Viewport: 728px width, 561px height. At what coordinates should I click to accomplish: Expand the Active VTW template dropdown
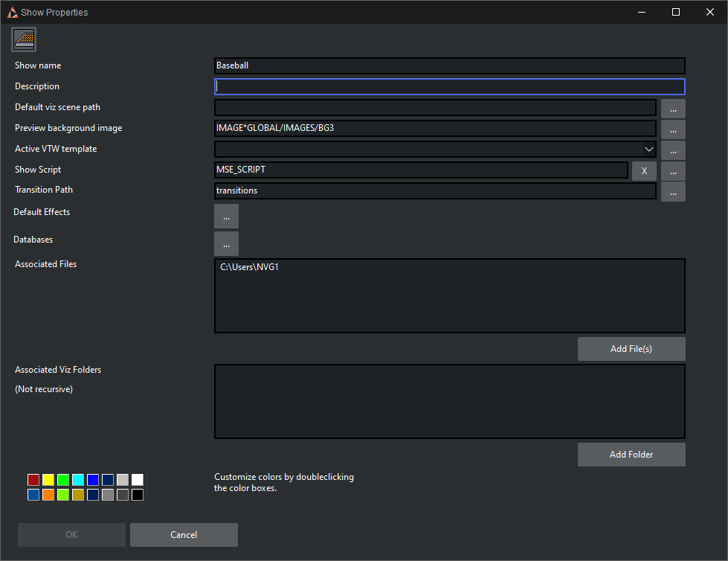648,149
